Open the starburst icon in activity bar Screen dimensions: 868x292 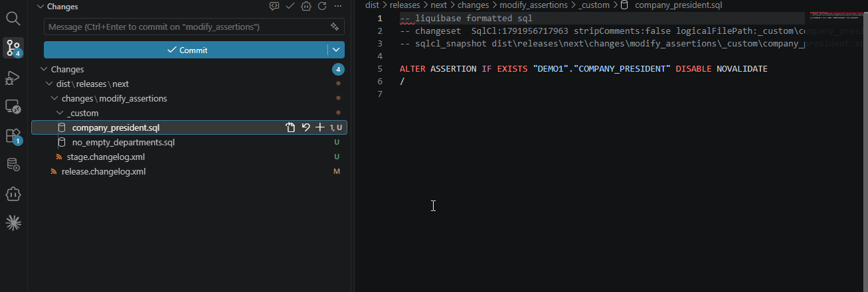pos(13,223)
